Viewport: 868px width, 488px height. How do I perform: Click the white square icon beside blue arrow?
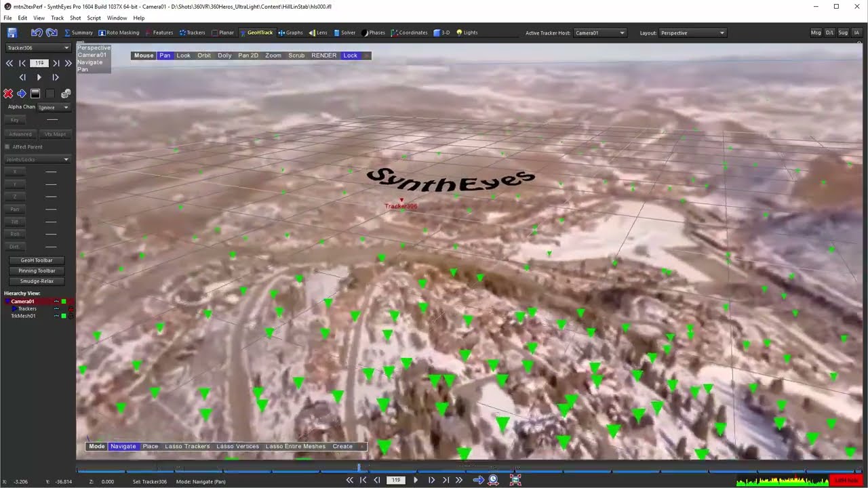click(x=35, y=94)
